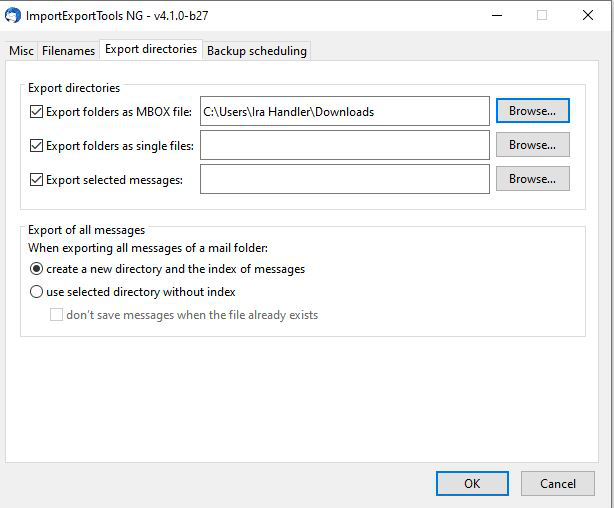Click the "Export of all messages" group label
614x508 pixels.
pyautogui.click(x=87, y=230)
